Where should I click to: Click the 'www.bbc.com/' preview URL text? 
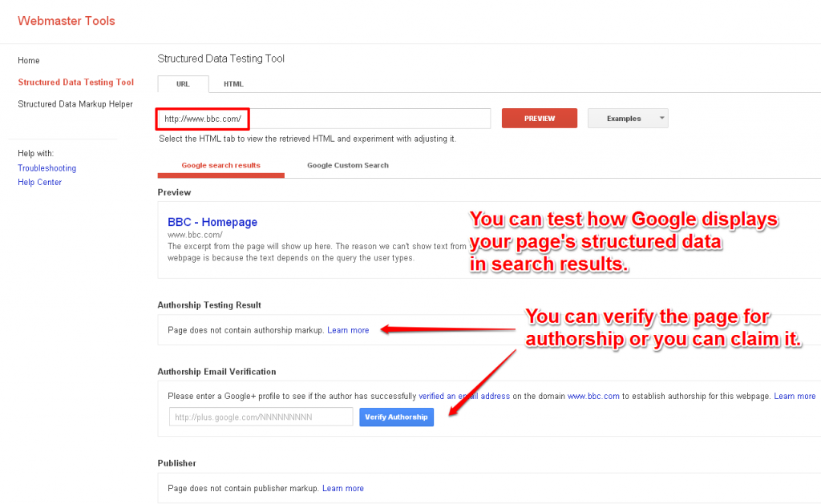click(x=195, y=235)
